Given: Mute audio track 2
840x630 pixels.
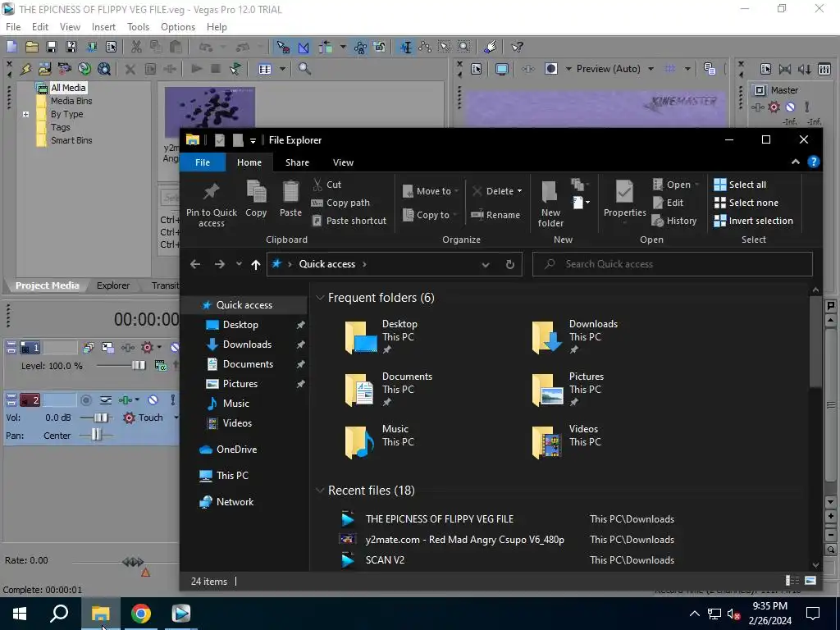Looking at the screenshot, I should coord(153,400).
